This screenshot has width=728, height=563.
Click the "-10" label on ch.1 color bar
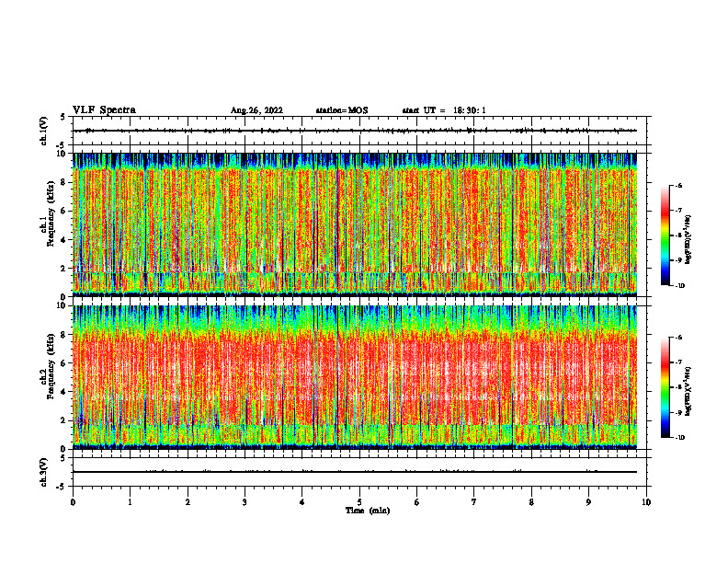(x=680, y=286)
